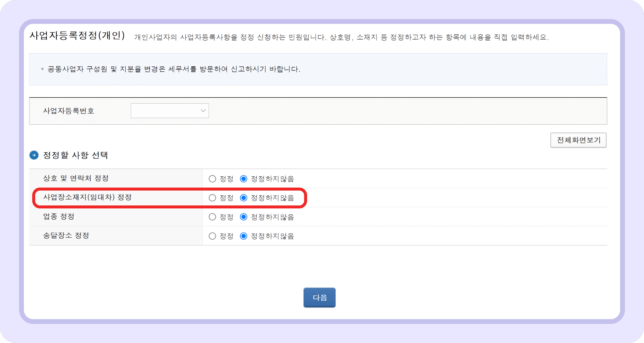Viewport: 644px width, 343px height.
Task: Click the 송달장소 정정 row label
Action: [66, 236]
